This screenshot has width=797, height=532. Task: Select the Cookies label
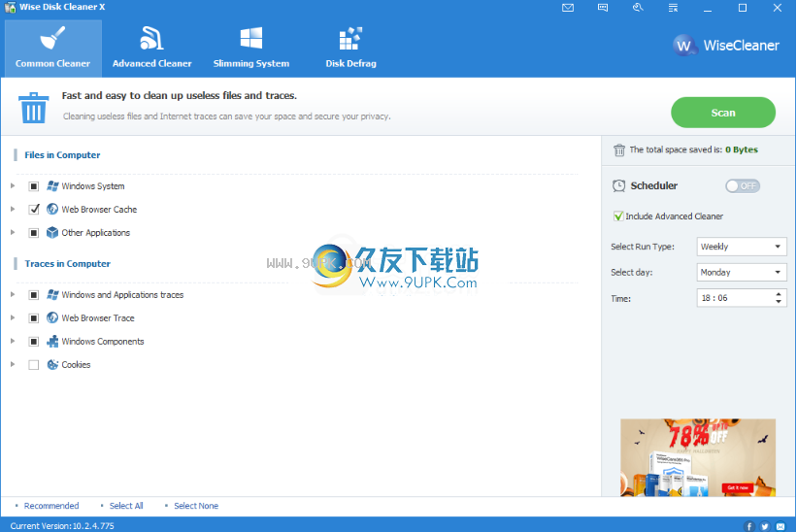pyautogui.click(x=76, y=365)
